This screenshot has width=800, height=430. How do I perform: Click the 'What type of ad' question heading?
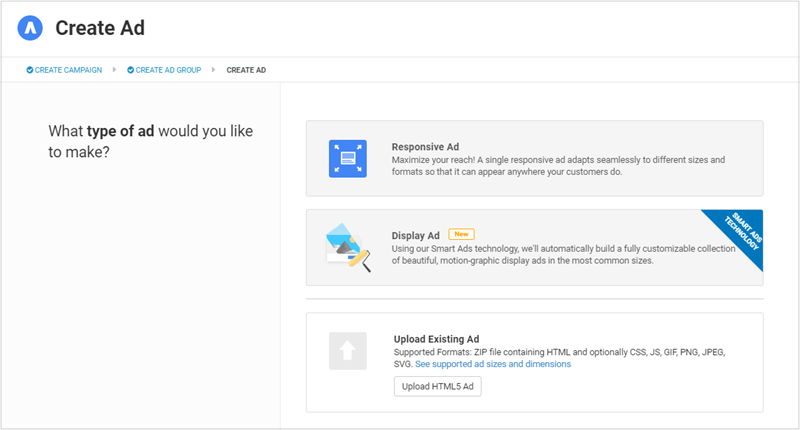151,141
